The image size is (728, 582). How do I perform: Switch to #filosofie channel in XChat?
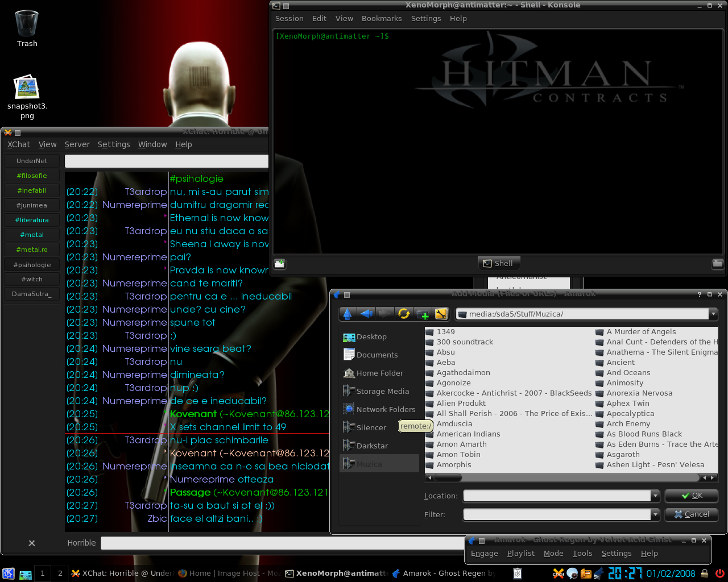32,176
